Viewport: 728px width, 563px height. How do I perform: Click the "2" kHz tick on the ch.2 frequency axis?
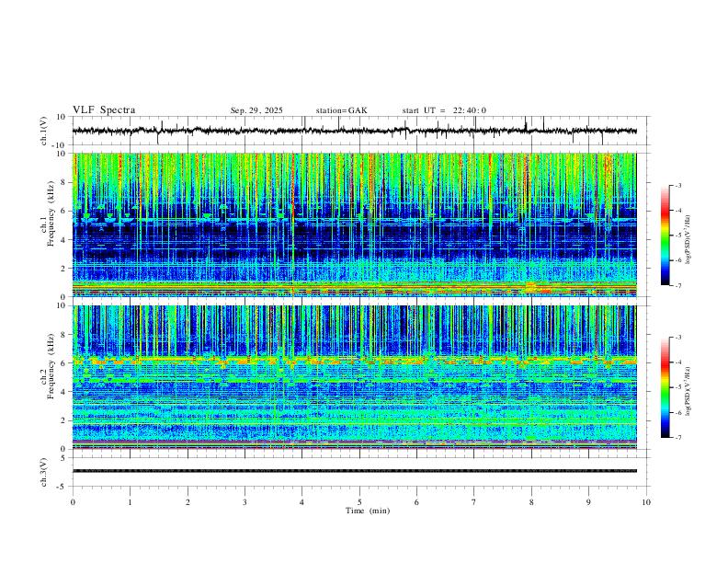[x=64, y=420]
